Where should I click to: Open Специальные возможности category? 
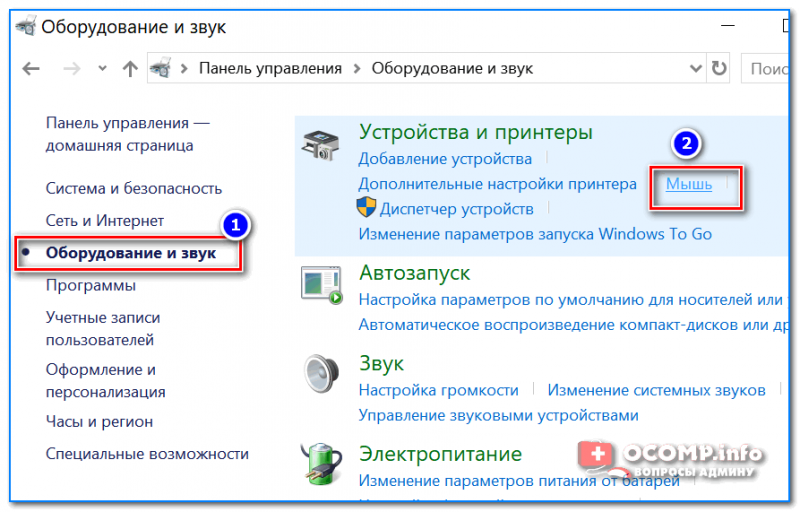[x=147, y=454]
